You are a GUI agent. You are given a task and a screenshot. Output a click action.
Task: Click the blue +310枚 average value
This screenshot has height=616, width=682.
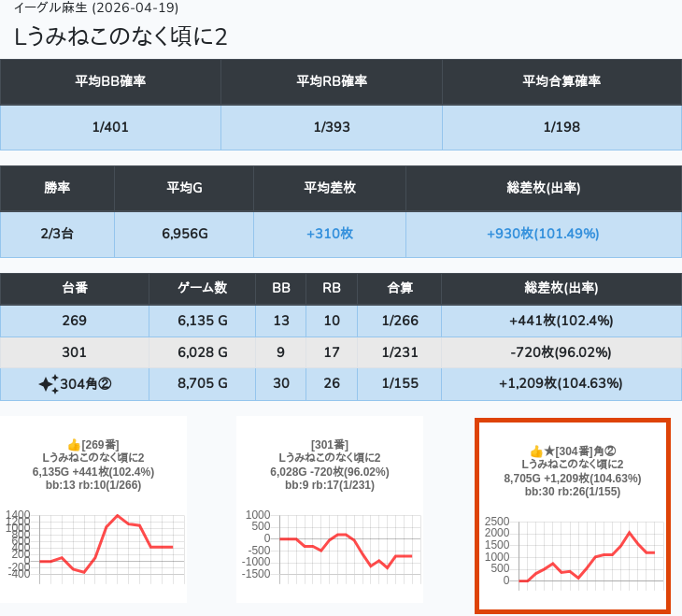(329, 234)
